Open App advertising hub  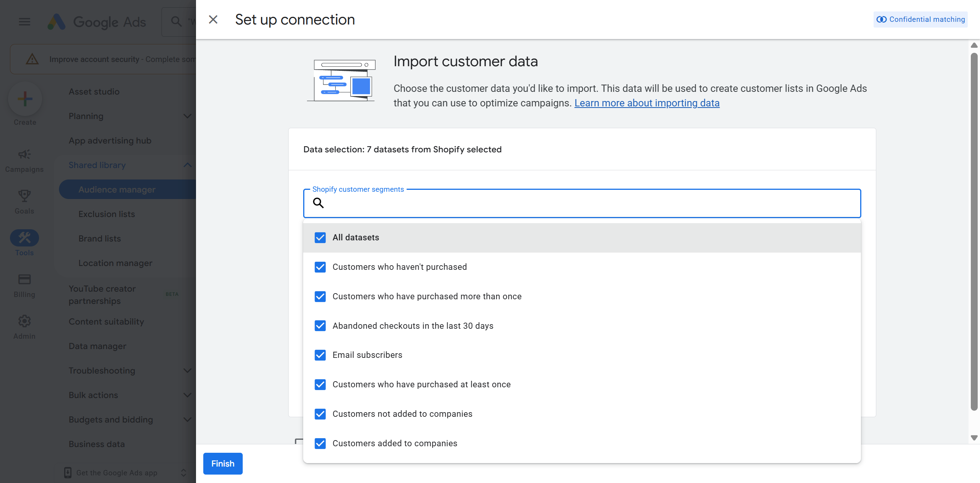click(x=110, y=140)
